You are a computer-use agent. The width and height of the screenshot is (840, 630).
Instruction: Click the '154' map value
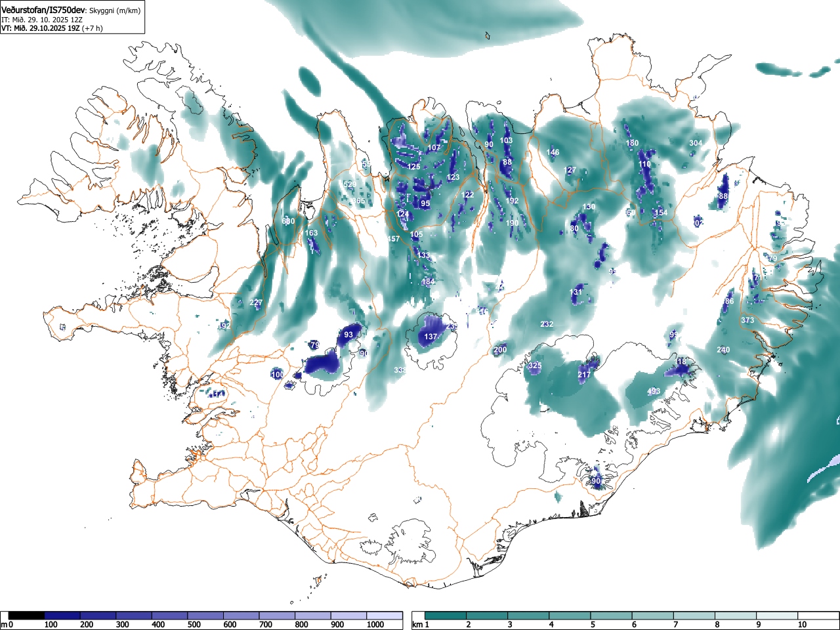pos(661,213)
